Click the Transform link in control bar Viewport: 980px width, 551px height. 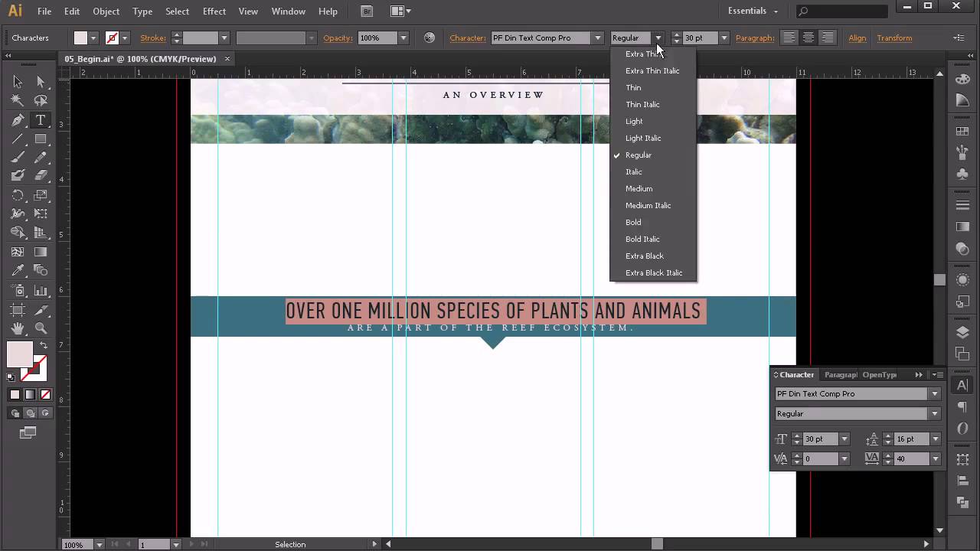[x=894, y=37]
